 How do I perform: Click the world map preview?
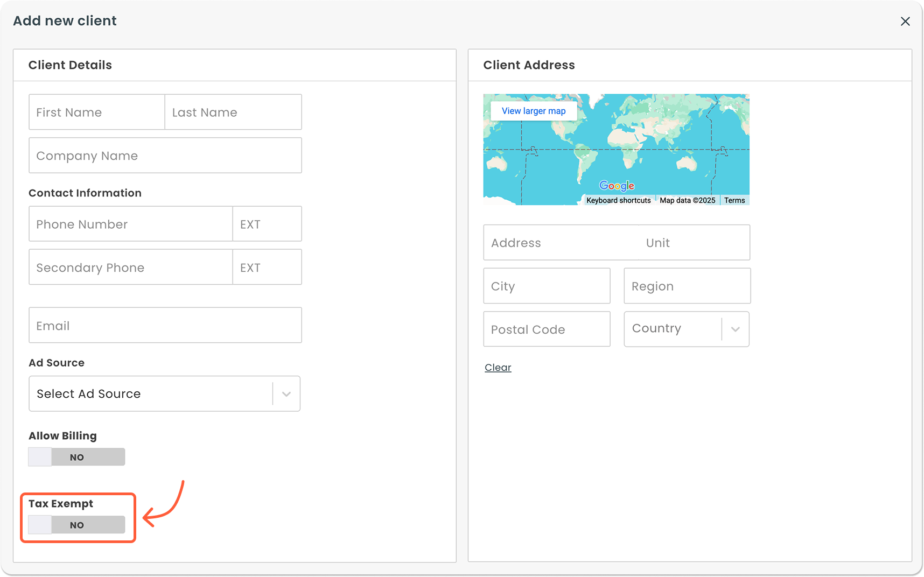(x=617, y=150)
